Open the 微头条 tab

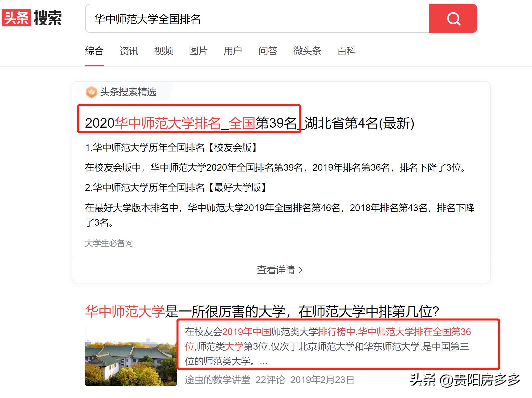click(x=307, y=51)
